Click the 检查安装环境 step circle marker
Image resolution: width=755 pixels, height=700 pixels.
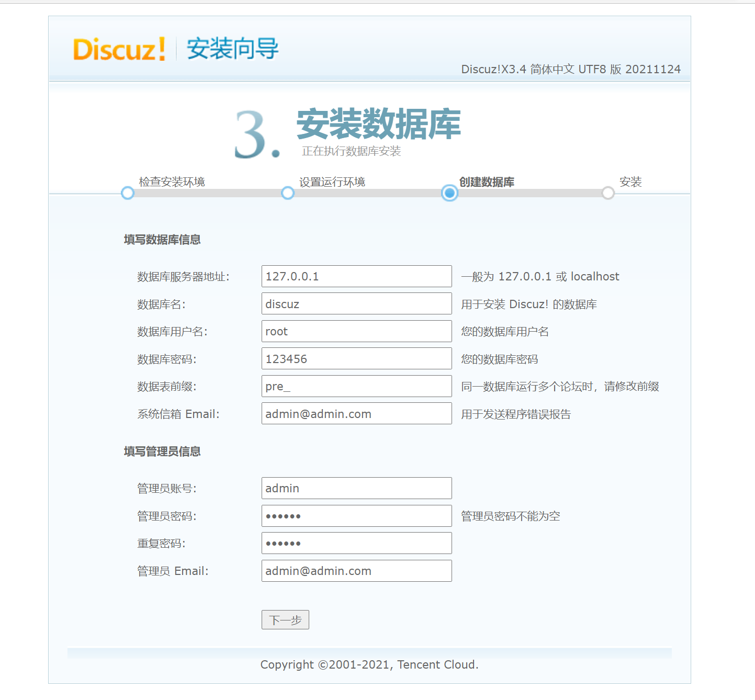[128, 193]
